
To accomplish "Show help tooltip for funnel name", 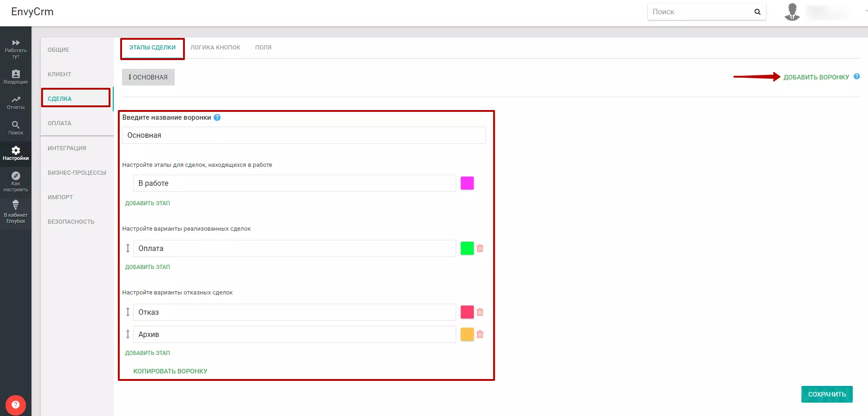I will [217, 117].
